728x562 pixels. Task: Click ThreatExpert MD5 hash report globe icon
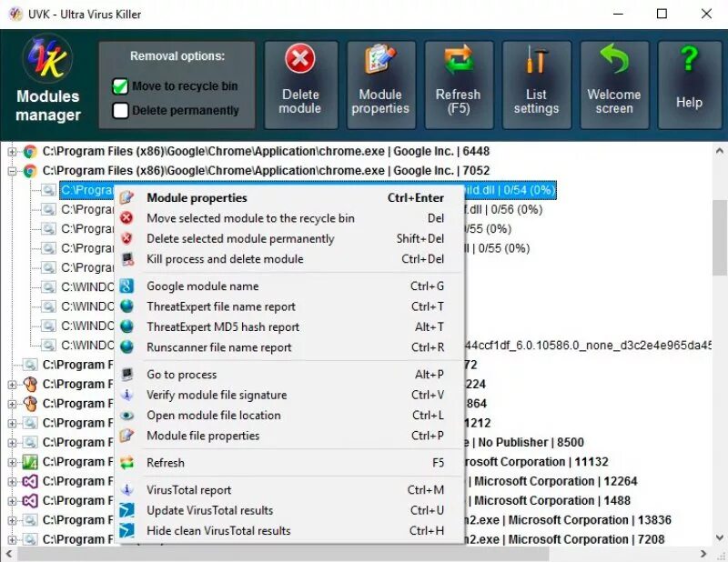click(x=126, y=326)
